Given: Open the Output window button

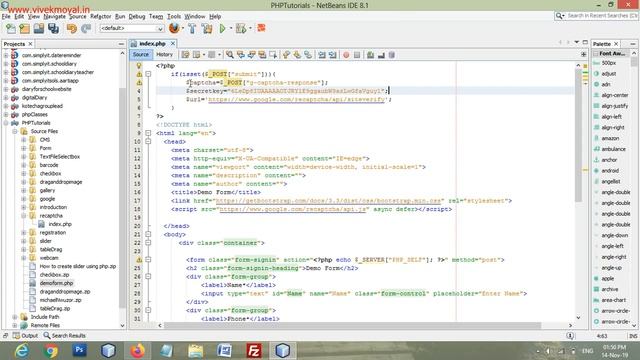Looking at the screenshot, I should pyautogui.click(x=25, y=336).
